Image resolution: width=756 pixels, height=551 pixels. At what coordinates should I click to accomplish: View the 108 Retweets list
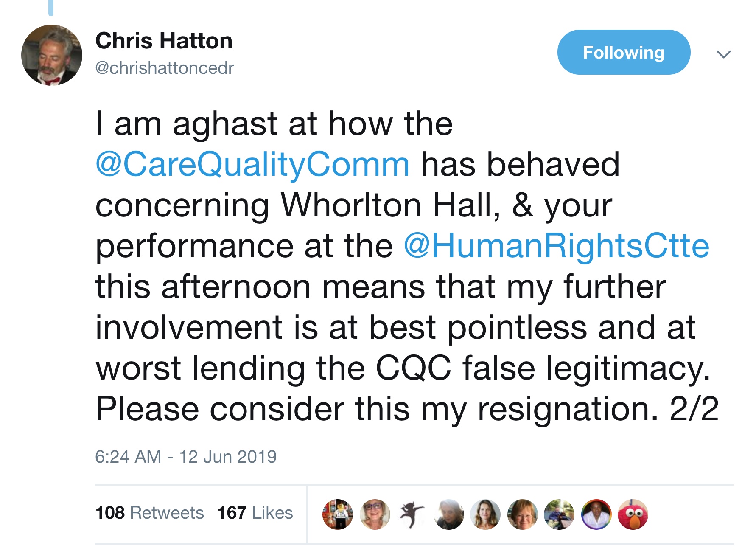click(x=150, y=513)
